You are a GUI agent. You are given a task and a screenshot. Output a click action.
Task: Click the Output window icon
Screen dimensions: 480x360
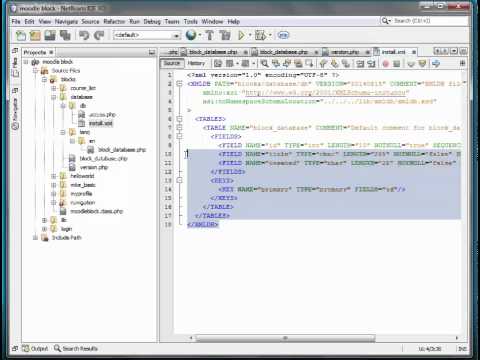click(26, 348)
